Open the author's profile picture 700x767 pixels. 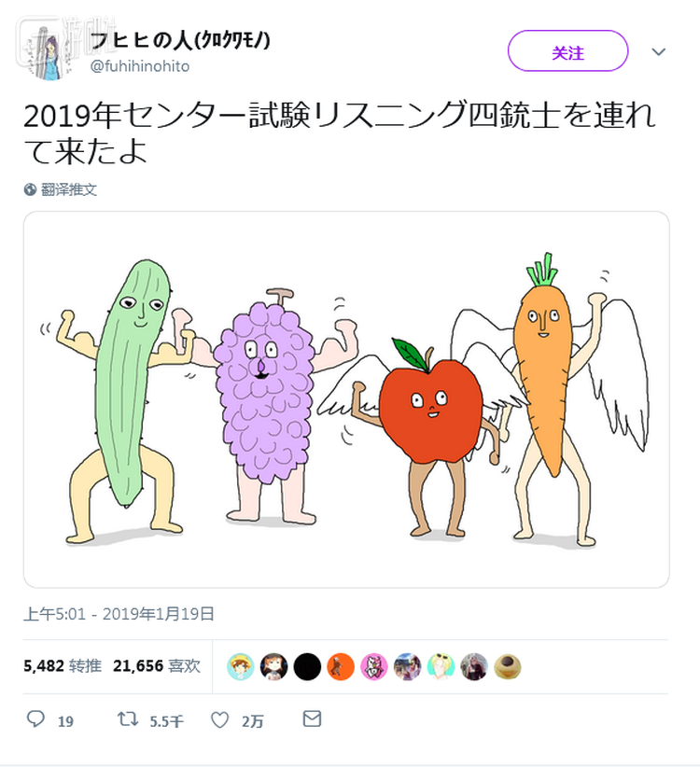(x=49, y=52)
